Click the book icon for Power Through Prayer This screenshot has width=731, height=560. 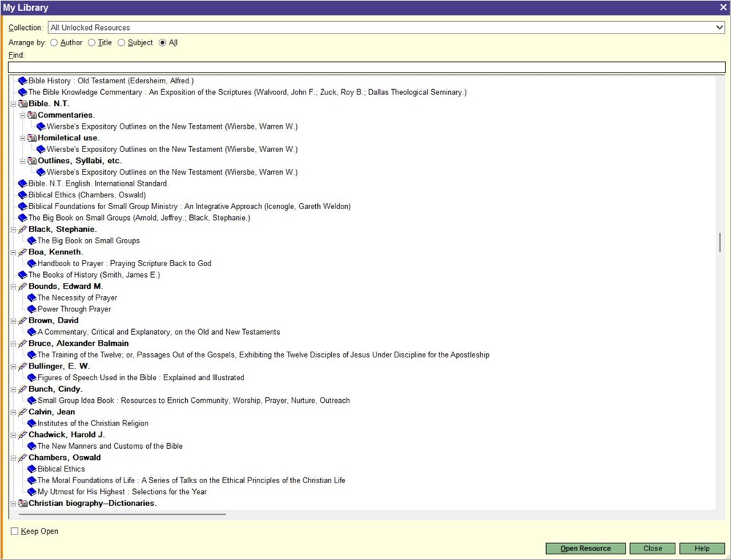pyautogui.click(x=32, y=309)
